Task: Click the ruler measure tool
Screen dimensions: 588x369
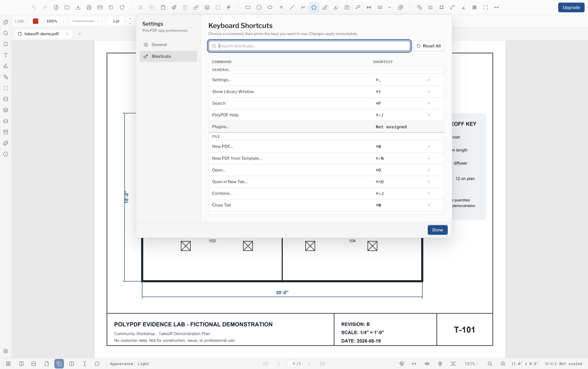Action: coord(420,7)
